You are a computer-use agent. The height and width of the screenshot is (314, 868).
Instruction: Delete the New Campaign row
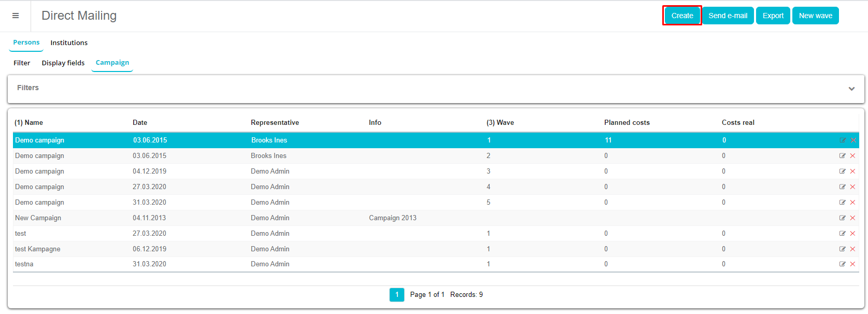852,218
